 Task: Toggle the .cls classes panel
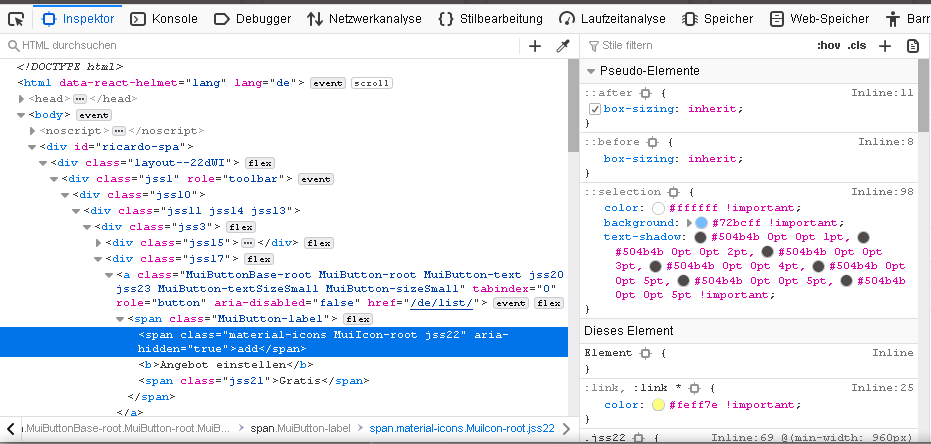point(857,46)
